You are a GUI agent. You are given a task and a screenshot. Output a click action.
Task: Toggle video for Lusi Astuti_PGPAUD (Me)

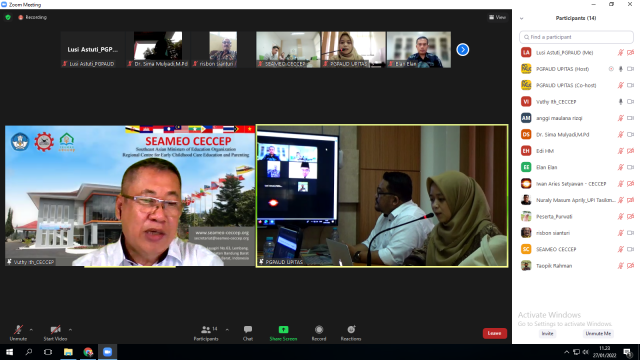pos(631,52)
